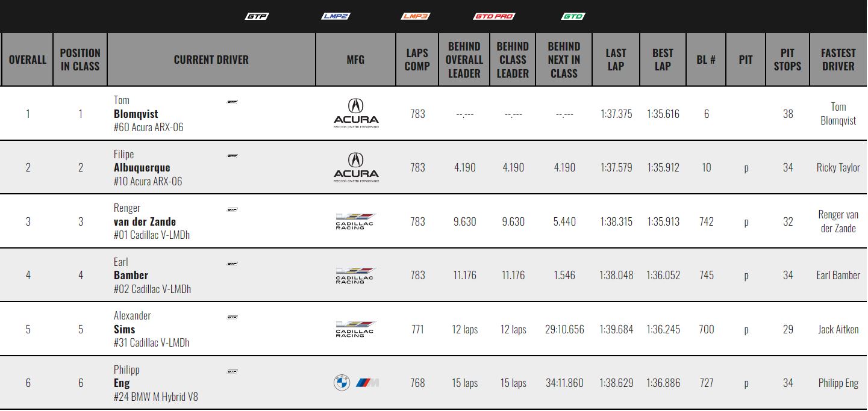The image size is (868, 411).
Task: Select the LMP3 class filter icon
Action: [x=415, y=16]
